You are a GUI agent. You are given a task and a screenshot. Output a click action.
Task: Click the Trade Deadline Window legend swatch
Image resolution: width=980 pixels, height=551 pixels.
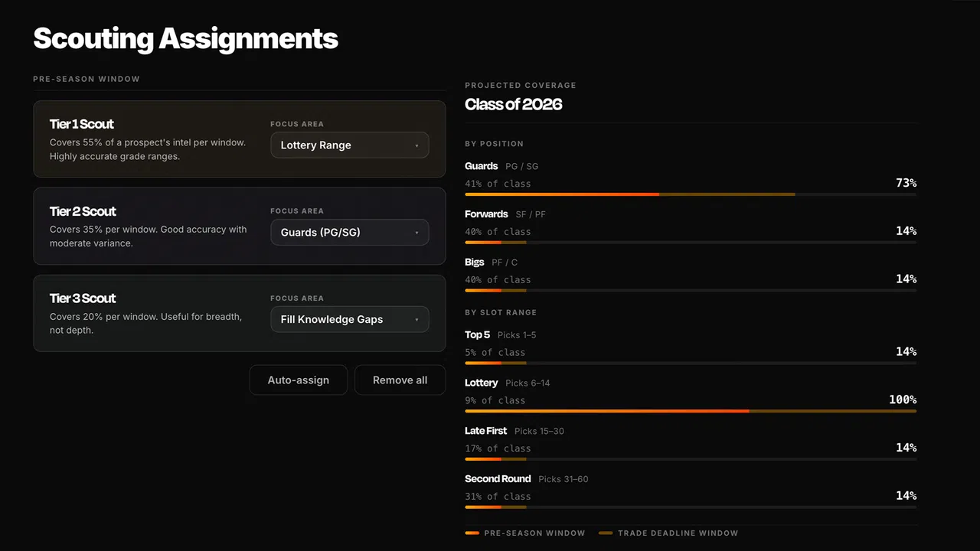606,533
